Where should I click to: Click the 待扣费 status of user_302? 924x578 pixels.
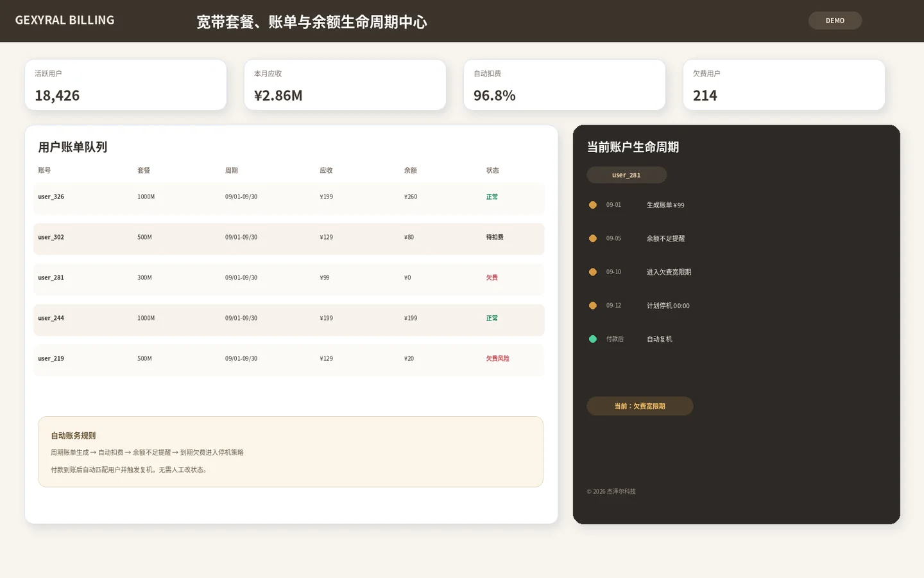pos(495,237)
